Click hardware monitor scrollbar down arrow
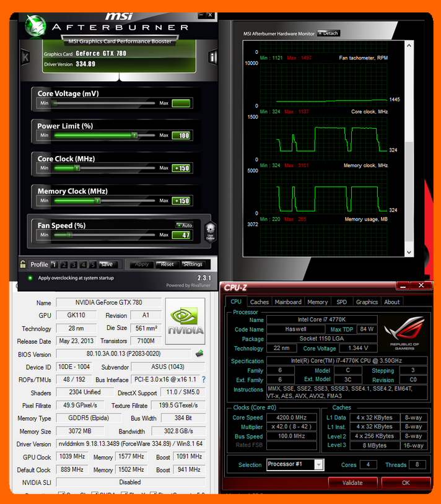Image resolution: width=441 pixels, height=504 pixels. 409,253
